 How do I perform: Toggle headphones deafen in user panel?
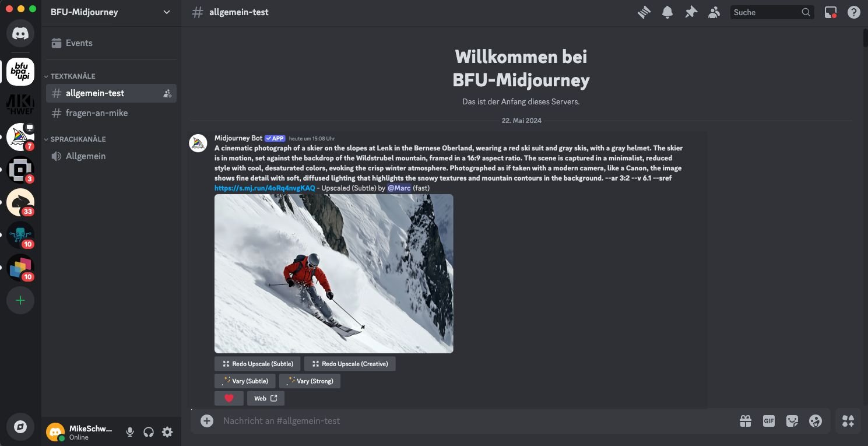[x=149, y=432]
